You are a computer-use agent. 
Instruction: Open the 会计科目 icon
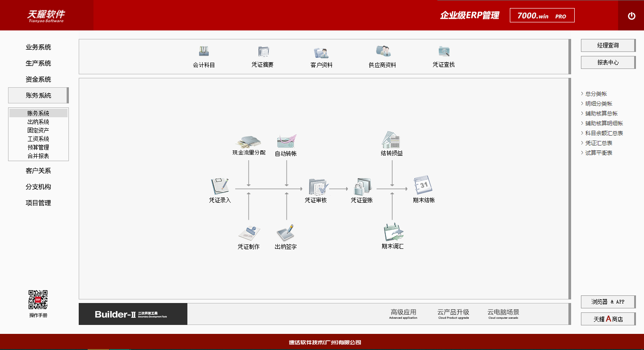tap(204, 51)
